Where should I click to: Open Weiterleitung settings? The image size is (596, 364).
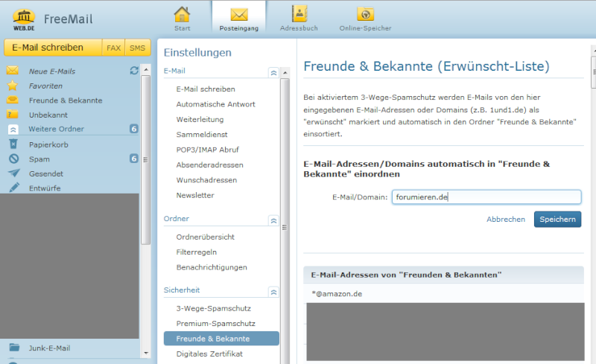(200, 119)
